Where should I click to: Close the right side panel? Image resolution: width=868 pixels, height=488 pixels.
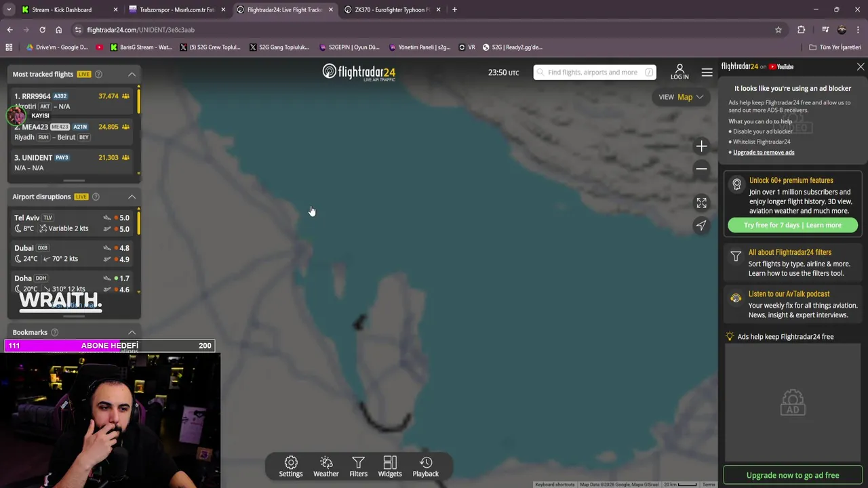coord(861,66)
